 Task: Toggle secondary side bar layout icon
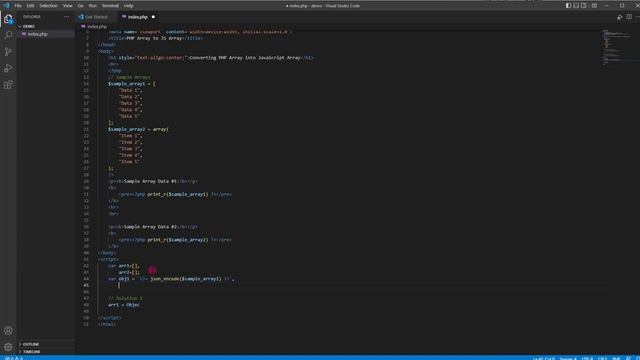point(584,6)
